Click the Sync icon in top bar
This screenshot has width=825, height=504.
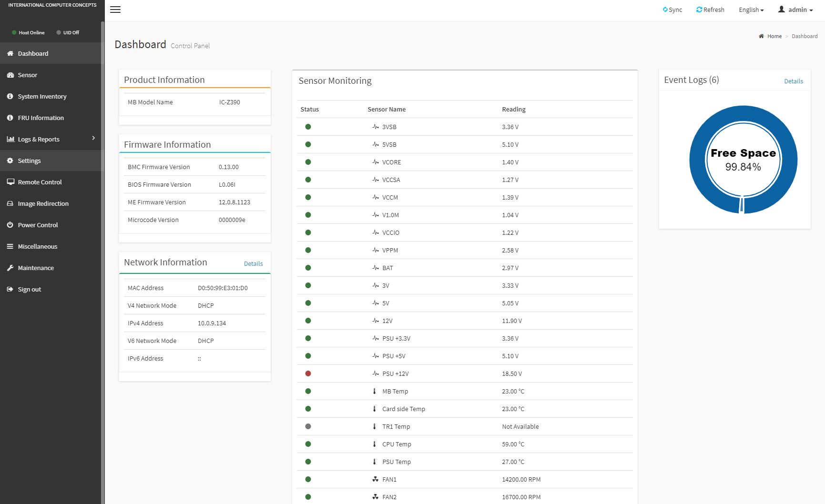665,10
